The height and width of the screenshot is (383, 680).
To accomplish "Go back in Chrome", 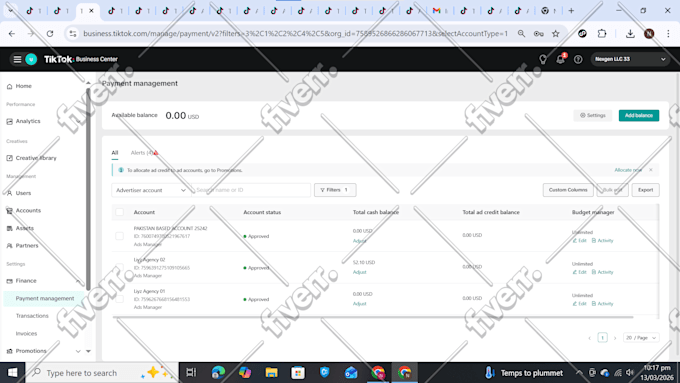I will pyautogui.click(x=12, y=33).
